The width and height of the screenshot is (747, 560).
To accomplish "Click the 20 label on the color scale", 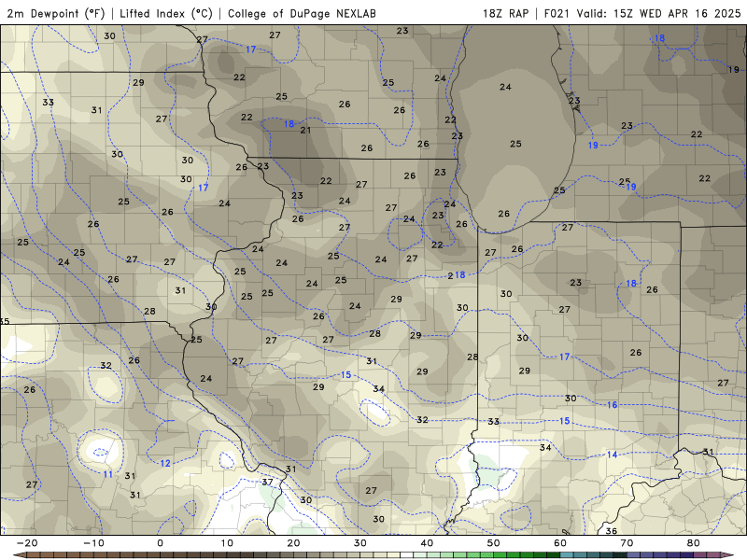I will click(293, 543).
